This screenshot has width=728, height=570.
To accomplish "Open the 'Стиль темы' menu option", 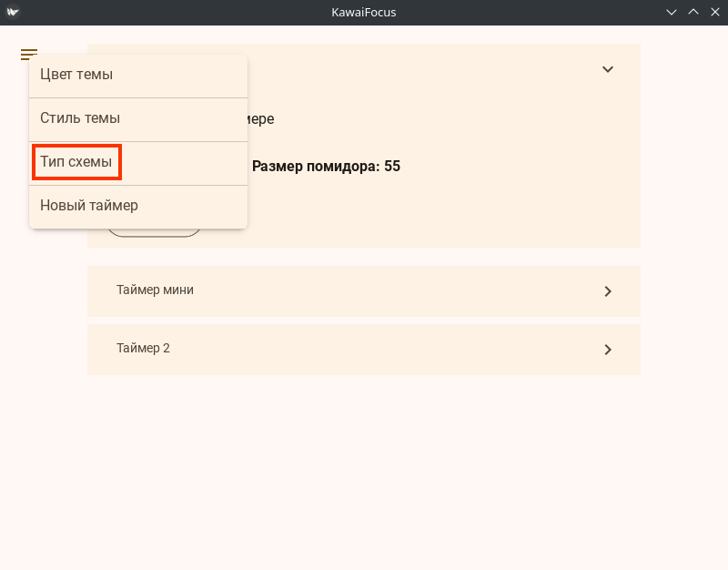I will [x=80, y=118].
